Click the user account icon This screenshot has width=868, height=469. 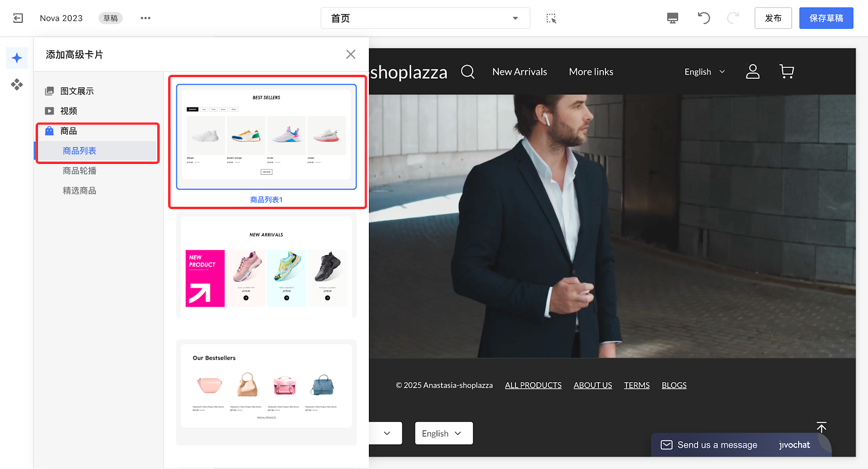click(752, 72)
